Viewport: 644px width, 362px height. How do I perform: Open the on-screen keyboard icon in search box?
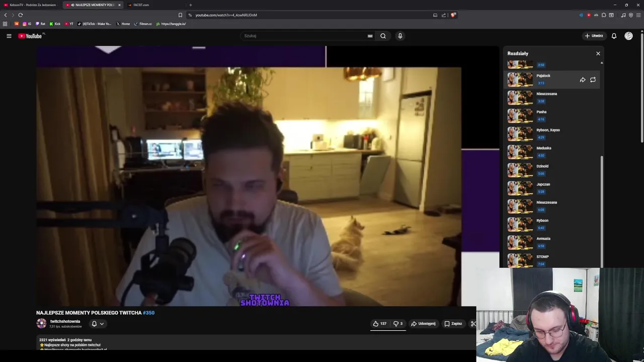[370, 36]
